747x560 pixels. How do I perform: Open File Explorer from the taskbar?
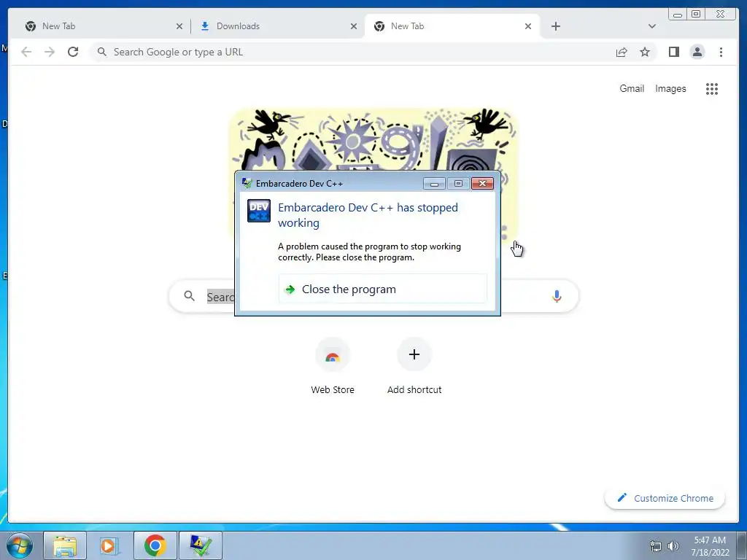pos(65,545)
